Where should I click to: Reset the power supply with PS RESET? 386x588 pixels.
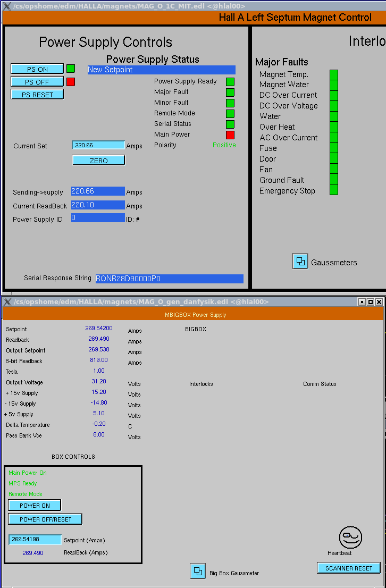37,95
